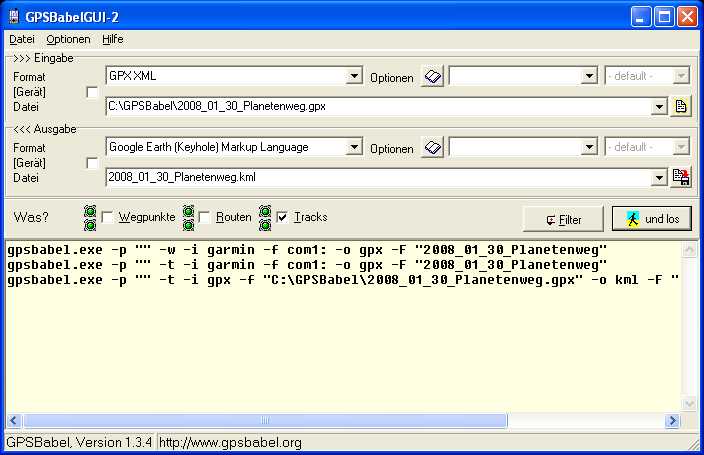
Task: Open the input file browse icon
Action: pos(681,107)
